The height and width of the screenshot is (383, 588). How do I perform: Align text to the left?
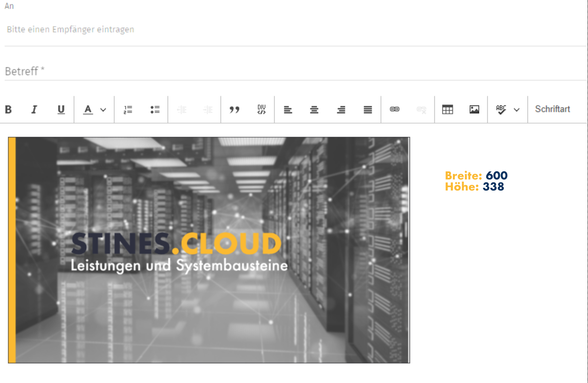[x=288, y=109]
